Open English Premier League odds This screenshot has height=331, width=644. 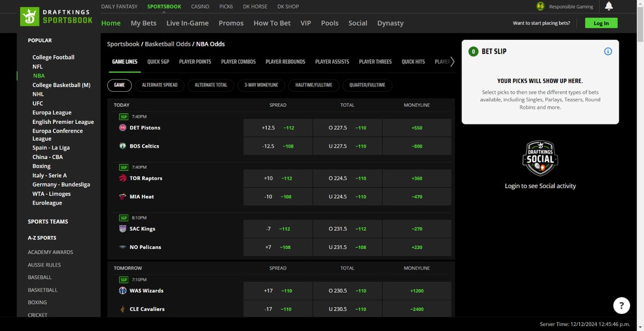pyautogui.click(x=63, y=122)
